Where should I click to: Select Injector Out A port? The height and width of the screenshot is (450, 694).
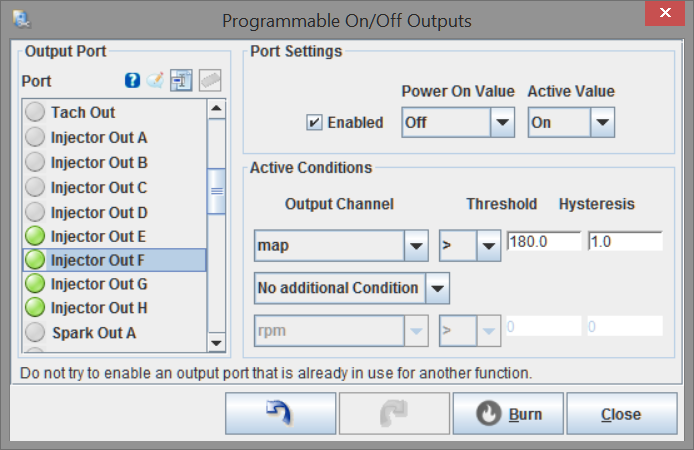pyautogui.click(x=114, y=137)
